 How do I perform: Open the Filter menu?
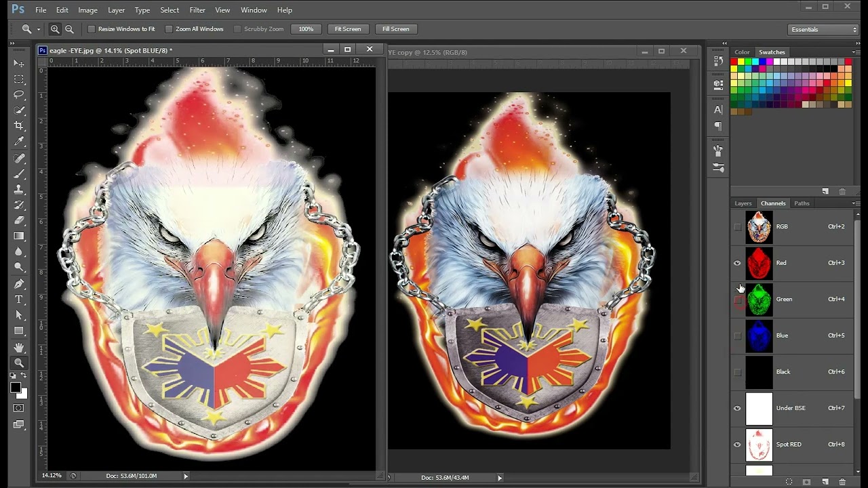[197, 10]
